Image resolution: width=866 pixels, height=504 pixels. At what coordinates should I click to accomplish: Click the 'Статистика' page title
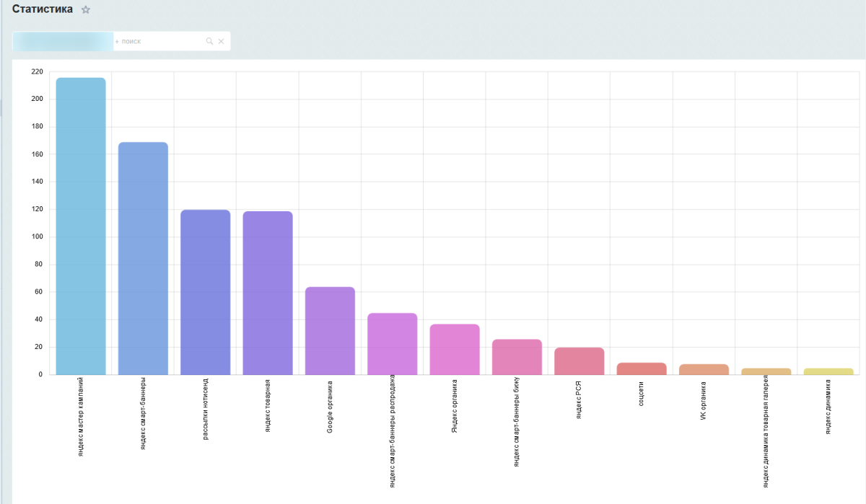point(43,9)
